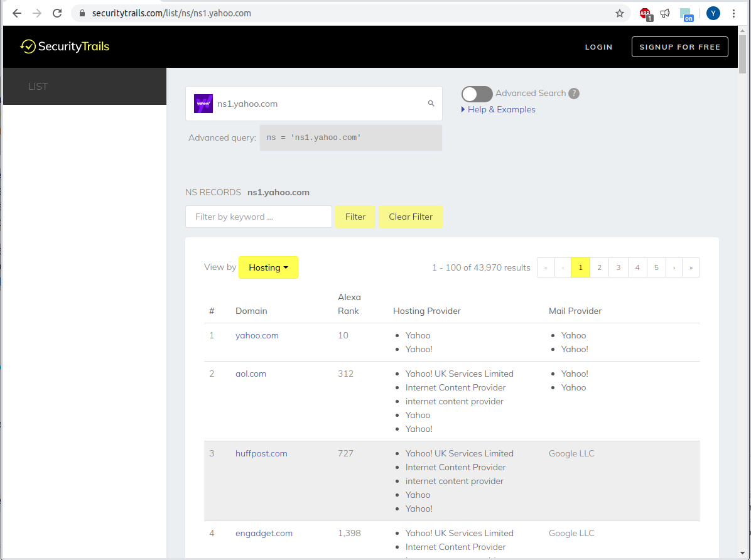Enable the Advanced Search toggle
Viewport: 751px width, 560px height.
(477, 94)
